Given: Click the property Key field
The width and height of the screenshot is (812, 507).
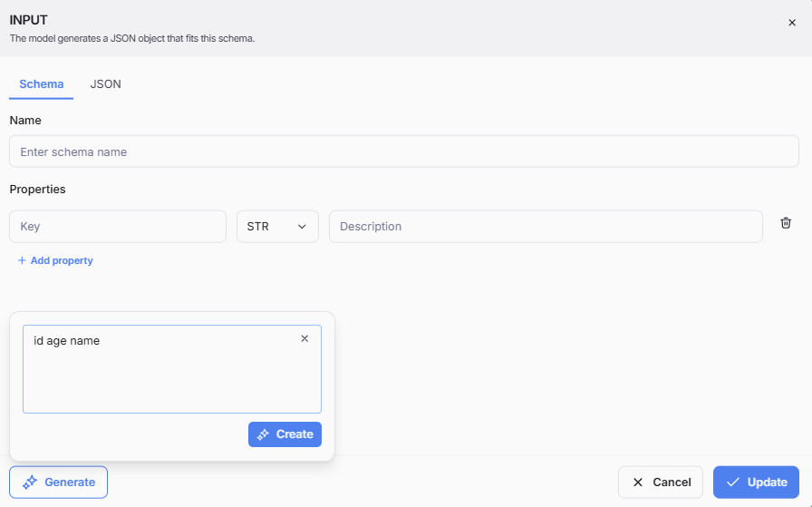Looking at the screenshot, I should [x=118, y=227].
